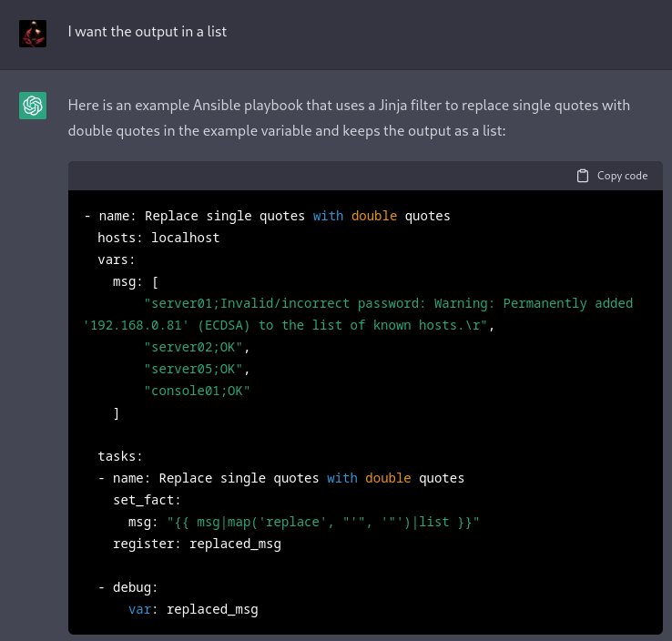The height and width of the screenshot is (641, 672).
Task: Click the ChatGPT logo avatar
Action: 33,107
